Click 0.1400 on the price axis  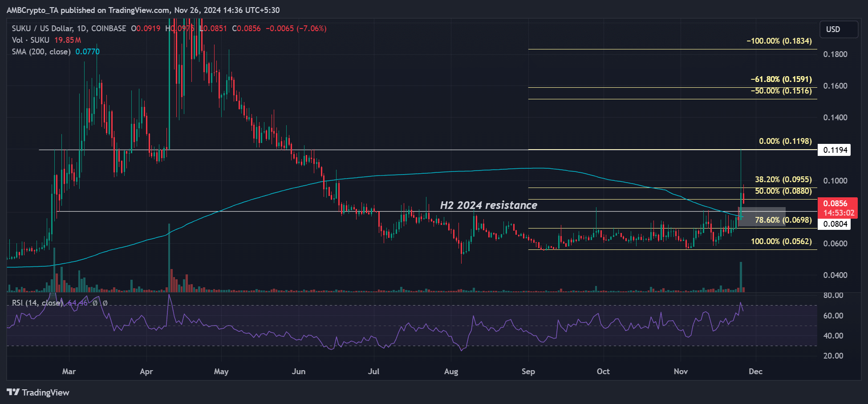point(835,118)
